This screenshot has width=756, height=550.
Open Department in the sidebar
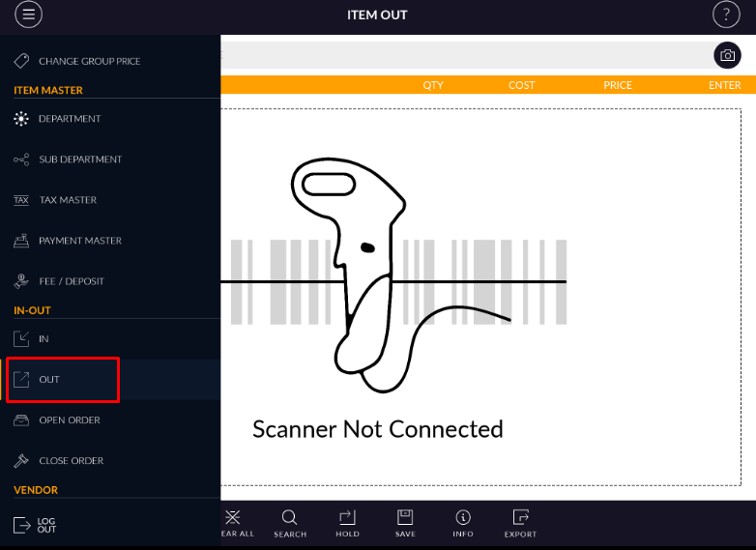point(70,119)
